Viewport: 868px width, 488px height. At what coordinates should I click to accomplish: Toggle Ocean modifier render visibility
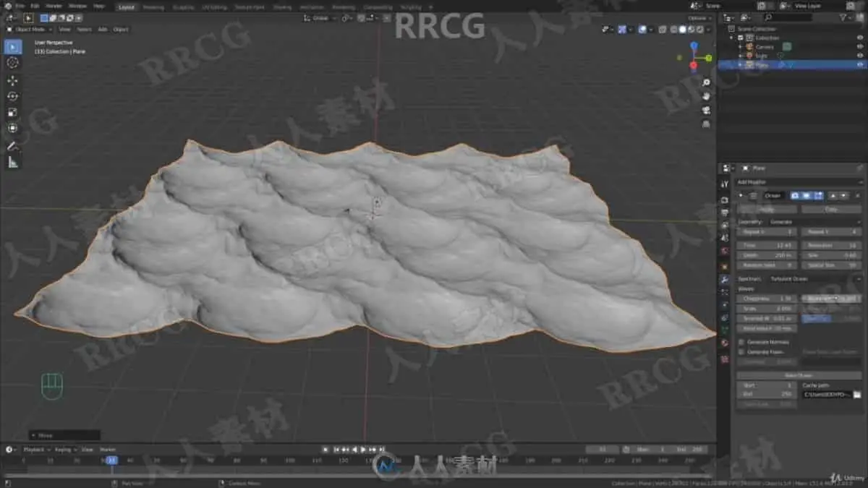pyautogui.click(x=795, y=195)
